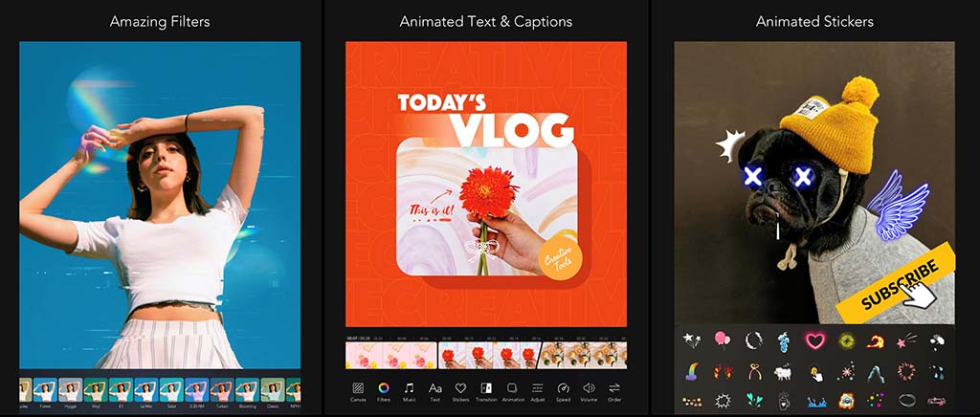Viewport: 980px width, 417px height.
Task: Pick the pink neon heart sticker
Action: (815, 340)
